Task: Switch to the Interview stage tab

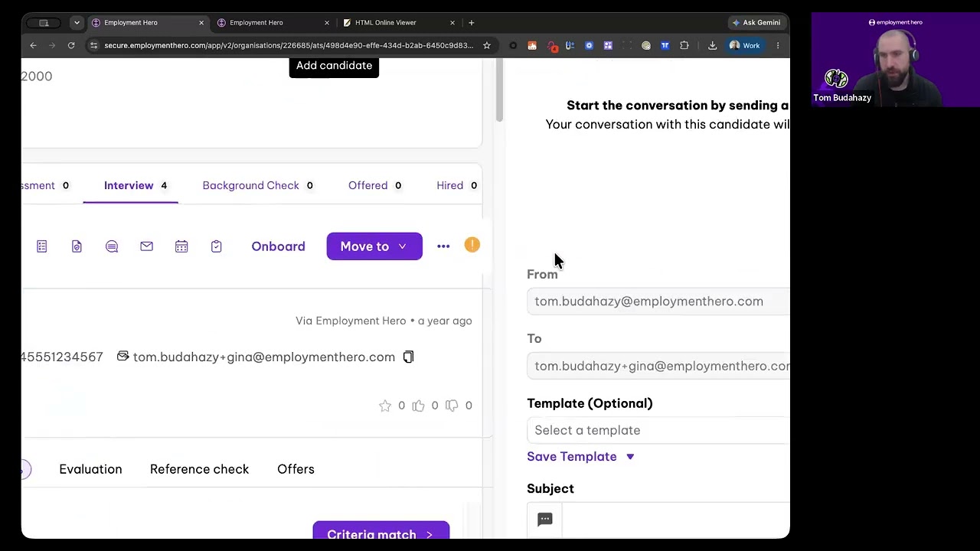Action: pyautogui.click(x=136, y=186)
